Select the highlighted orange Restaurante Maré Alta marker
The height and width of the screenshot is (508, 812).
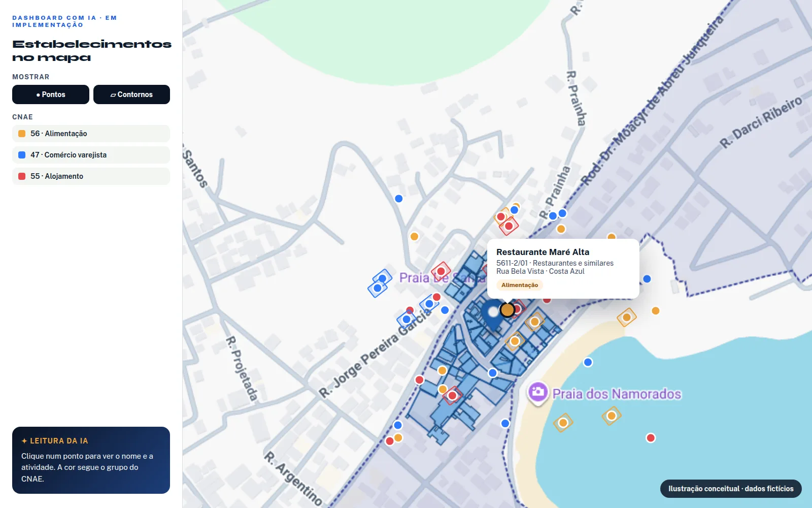[x=507, y=309]
